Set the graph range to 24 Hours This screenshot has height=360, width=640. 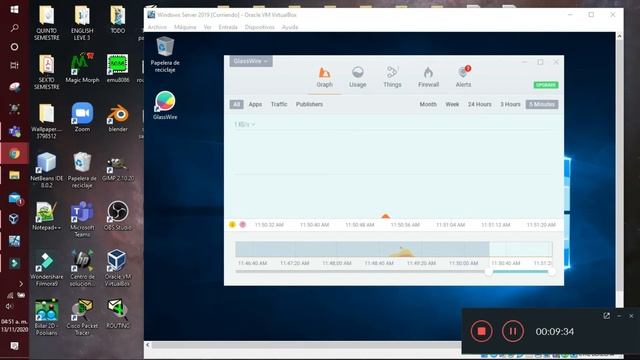[480, 104]
